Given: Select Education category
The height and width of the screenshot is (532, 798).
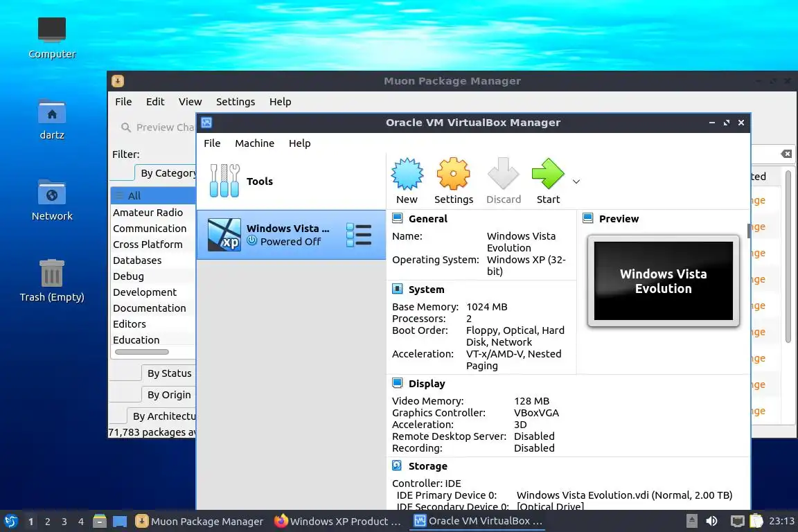Looking at the screenshot, I should (153, 339).
